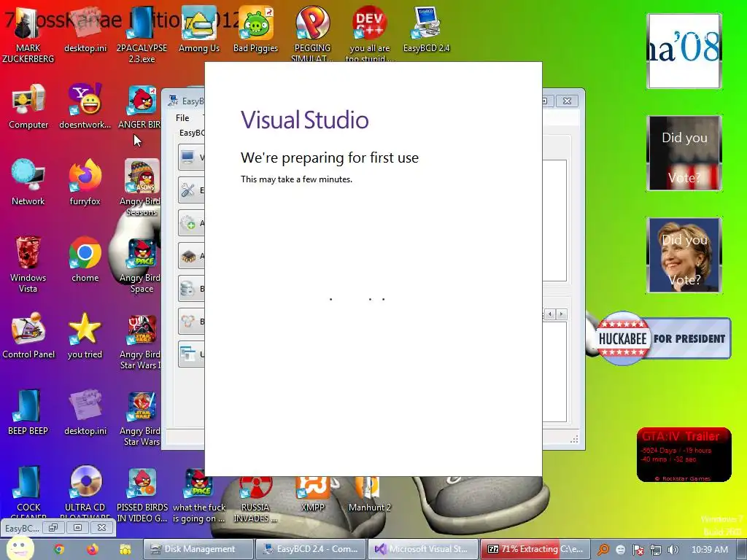747x560 pixels.
Task: Click the Hillary 'Did you Vote?' gadget
Action: click(684, 255)
